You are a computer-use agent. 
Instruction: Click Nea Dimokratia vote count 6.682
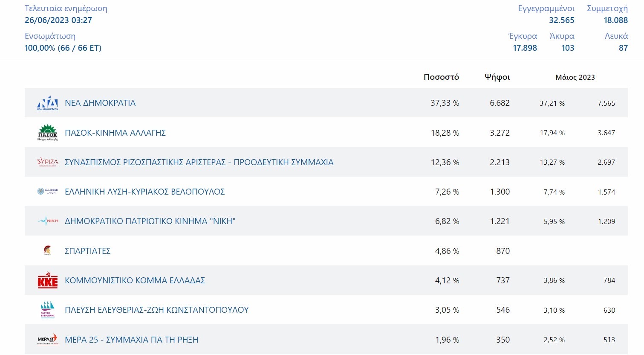[x=500, y=103]
